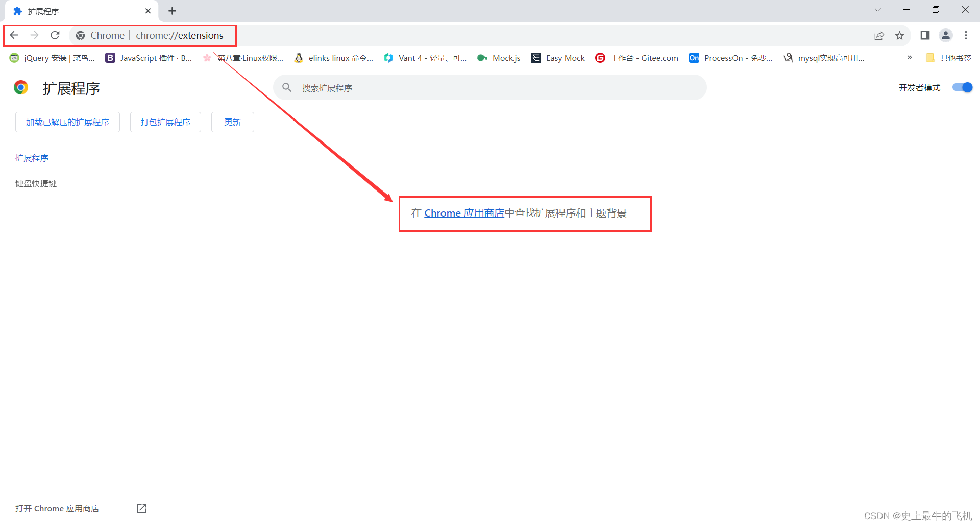Open the side panel icon
This screenshot has height=526, width=980.
(925, 35)
